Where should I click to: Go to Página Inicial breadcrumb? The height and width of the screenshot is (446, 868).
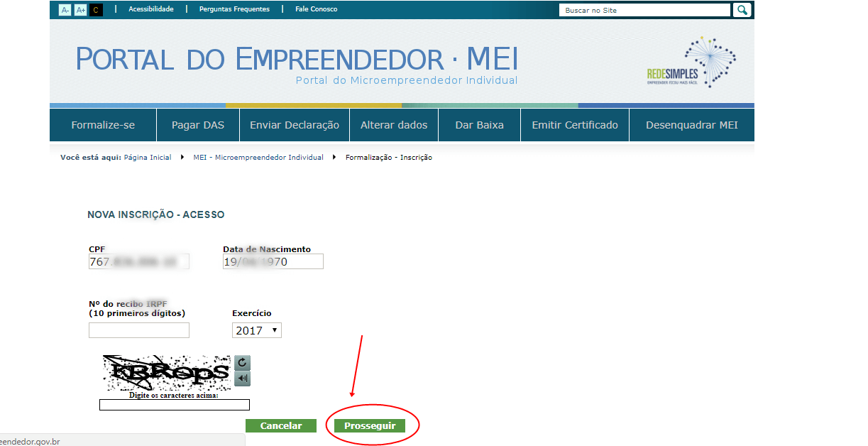coord(148,158)
